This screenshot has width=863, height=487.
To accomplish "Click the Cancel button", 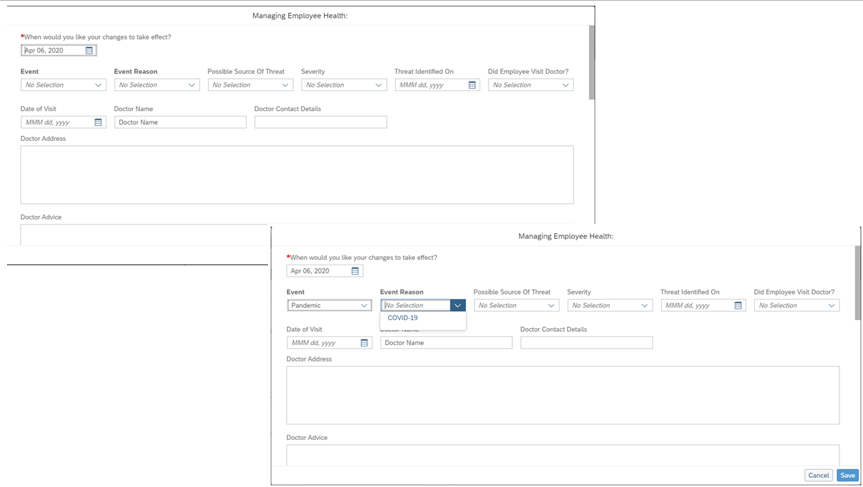I will (818, 475).
